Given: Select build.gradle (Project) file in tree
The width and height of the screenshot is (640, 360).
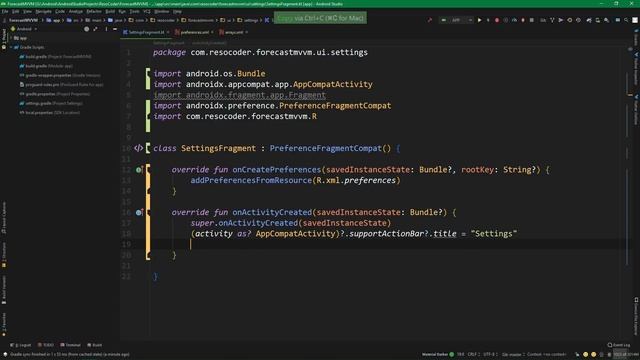Looking at the screenshot, I should point(56,57).
